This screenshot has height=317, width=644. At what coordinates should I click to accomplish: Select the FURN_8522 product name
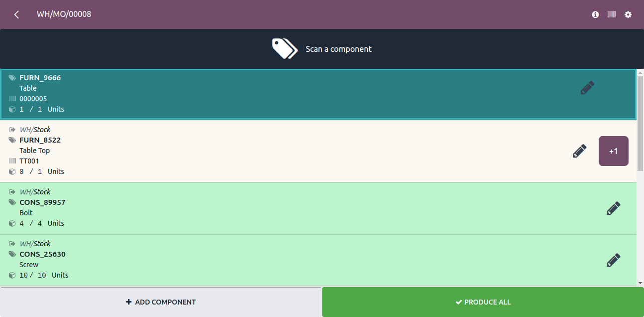point(40,140)
